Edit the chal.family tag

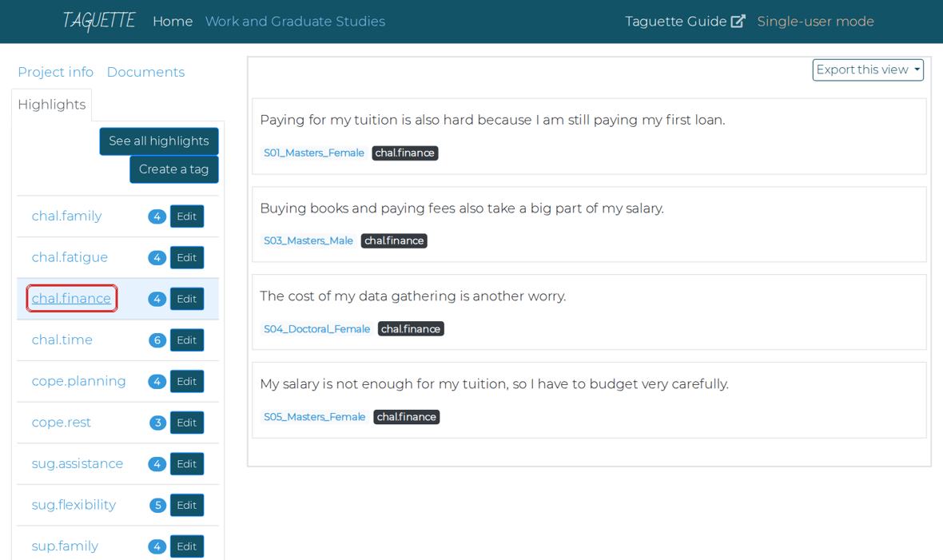186,216
